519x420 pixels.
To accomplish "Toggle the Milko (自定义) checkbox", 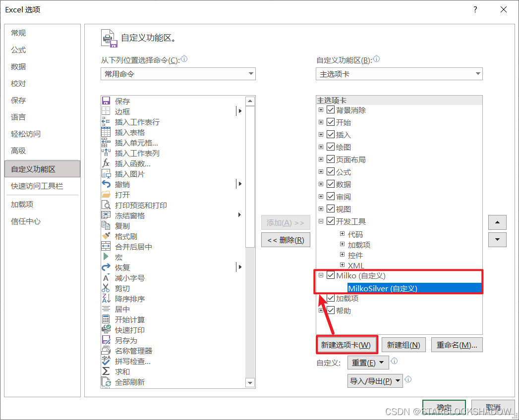I will tap(330, 275).
